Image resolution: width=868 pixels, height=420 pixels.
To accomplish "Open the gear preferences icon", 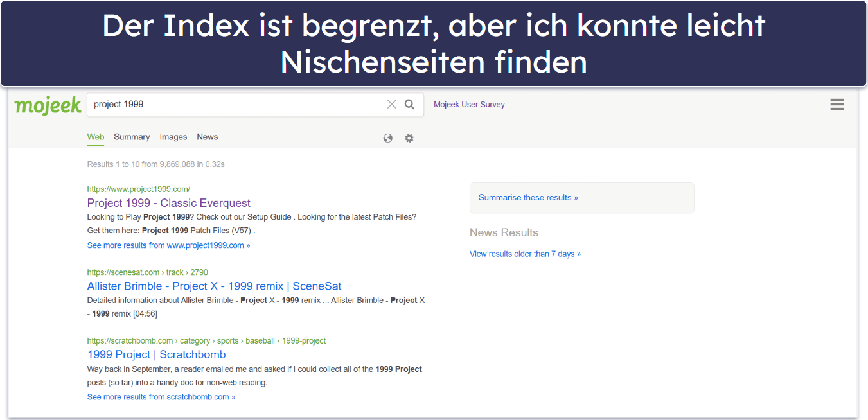I will coord(409,138).
